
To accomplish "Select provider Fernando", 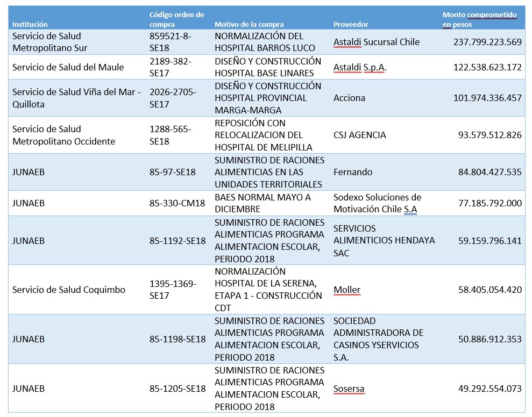I will [x=352, y=172].
